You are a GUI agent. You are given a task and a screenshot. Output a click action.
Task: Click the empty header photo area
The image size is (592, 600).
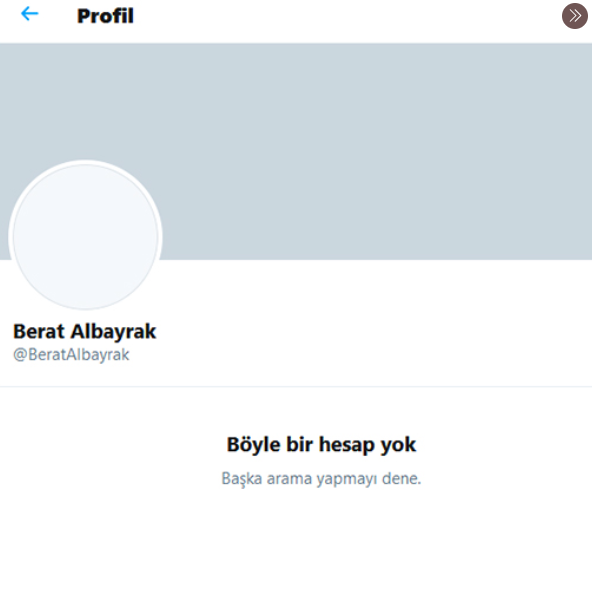point(296,152)
